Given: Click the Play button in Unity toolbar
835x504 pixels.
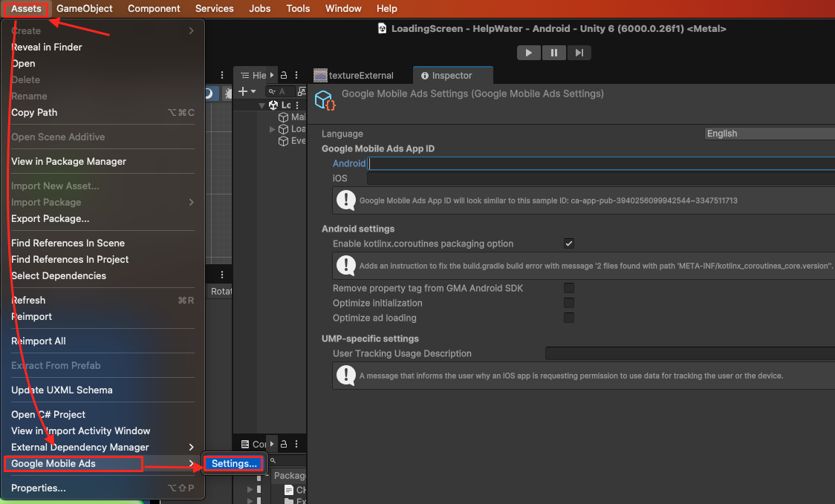Looking at the screenshot, I should click(x=528, y=53).
